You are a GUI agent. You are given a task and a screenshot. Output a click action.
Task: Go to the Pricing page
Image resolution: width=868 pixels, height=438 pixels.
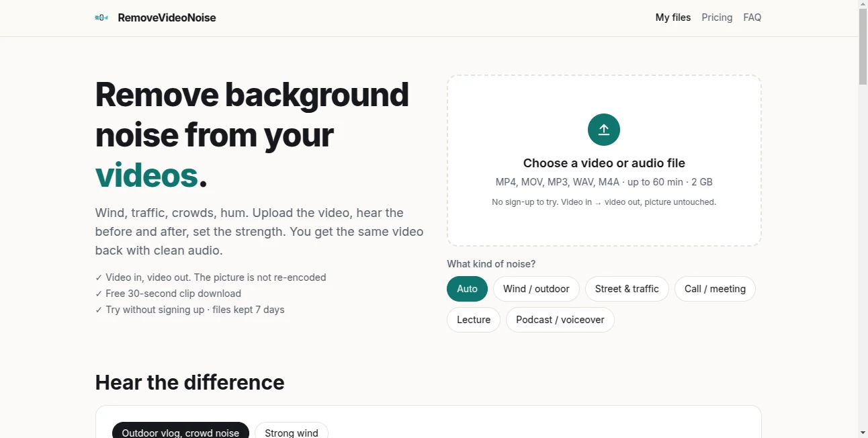point(717,17)
